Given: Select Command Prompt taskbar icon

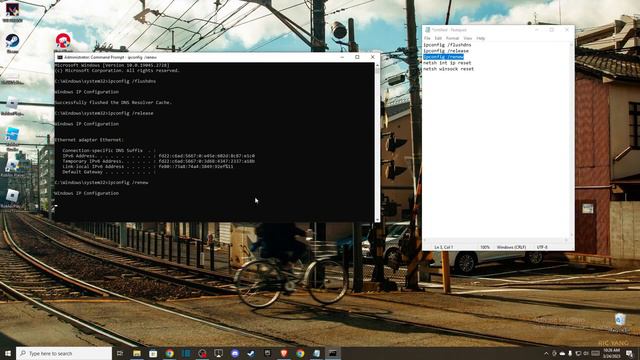Looking at the screenshot, I should coord(333,353).
